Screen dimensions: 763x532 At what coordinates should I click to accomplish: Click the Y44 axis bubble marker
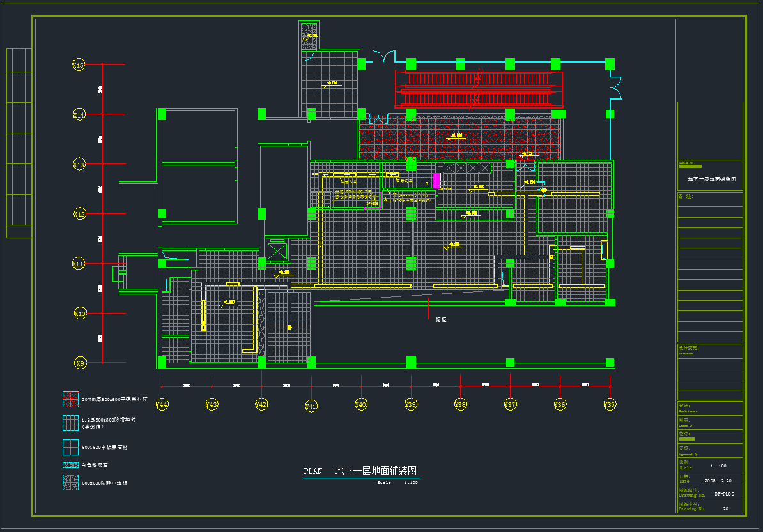click(162, 404)
